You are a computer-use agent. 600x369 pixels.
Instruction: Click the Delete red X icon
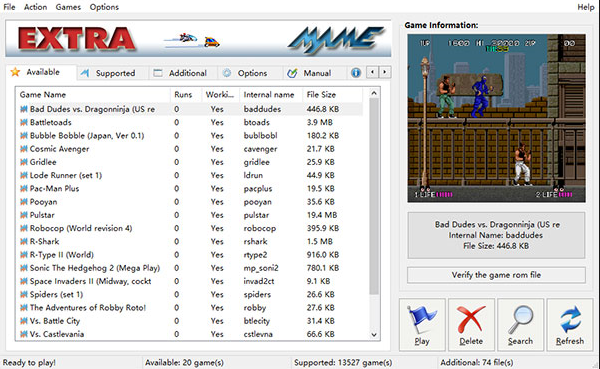point(471,319)
